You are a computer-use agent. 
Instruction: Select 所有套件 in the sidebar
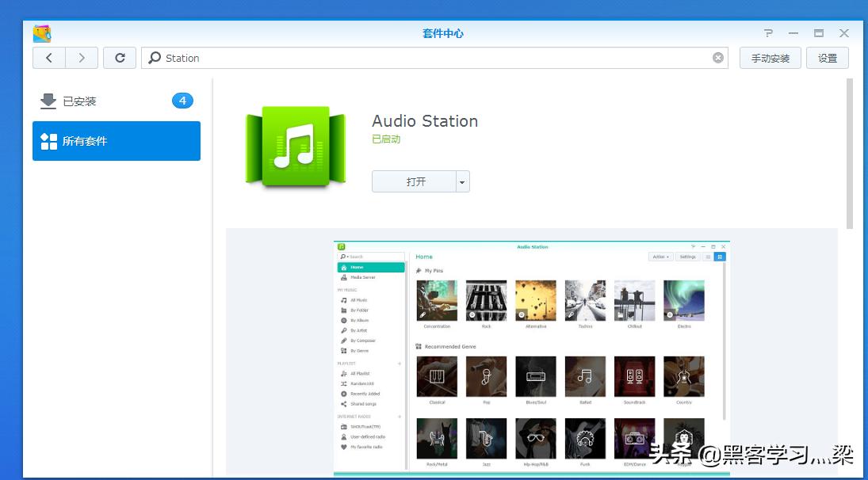(x=117, y=141)
